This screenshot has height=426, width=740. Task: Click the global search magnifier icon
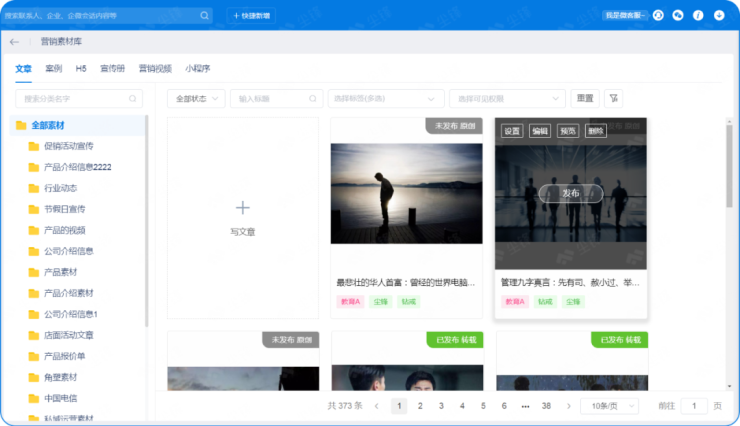tap(204, 16)
